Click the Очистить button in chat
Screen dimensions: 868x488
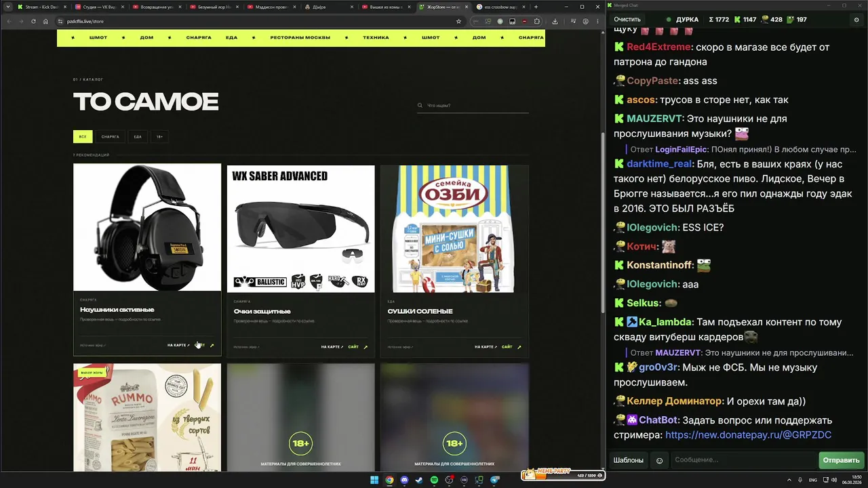[627, 20]
